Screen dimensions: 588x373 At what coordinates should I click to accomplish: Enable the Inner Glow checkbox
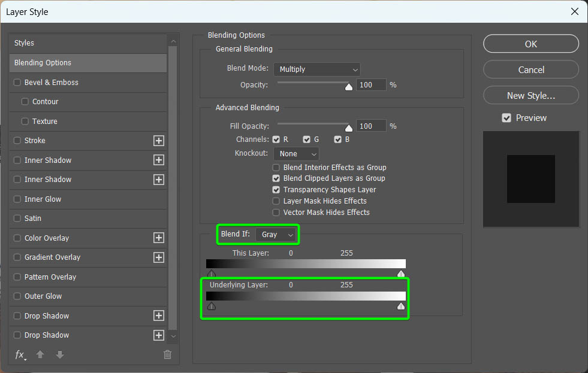click(17, 199)
